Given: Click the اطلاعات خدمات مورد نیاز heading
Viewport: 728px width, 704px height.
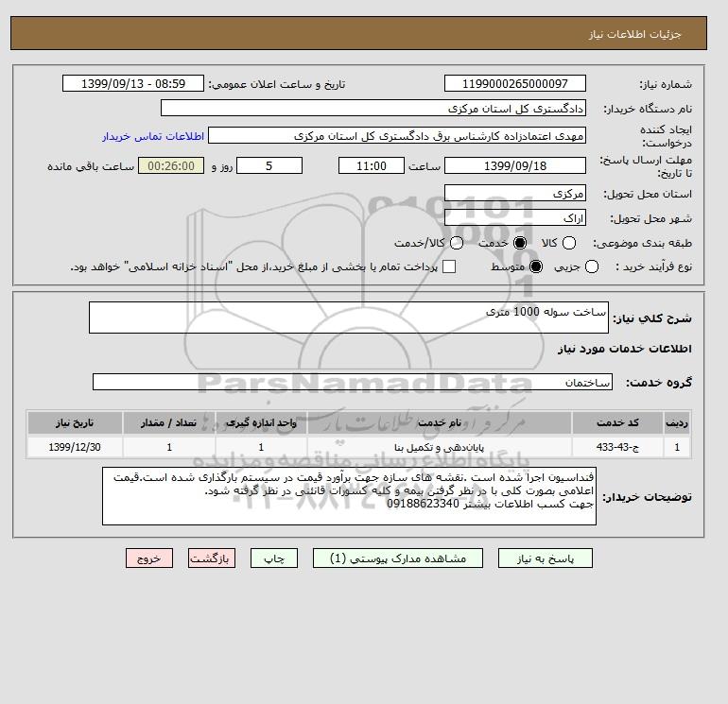Looking at the screenshot, I should 624,349.
